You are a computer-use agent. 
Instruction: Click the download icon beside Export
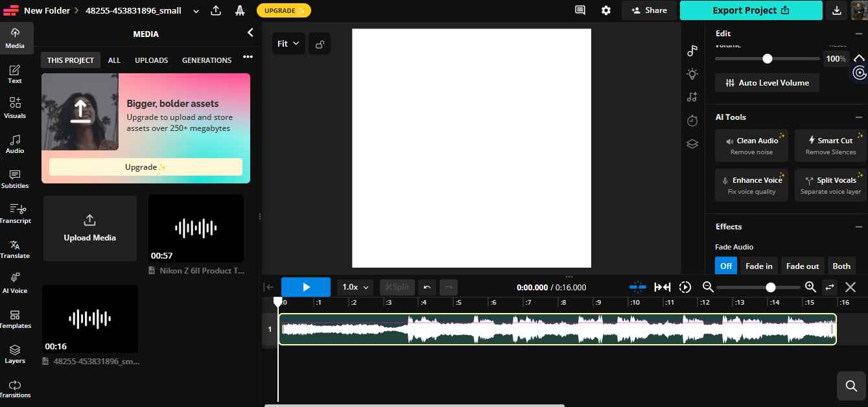click(836, 10)
